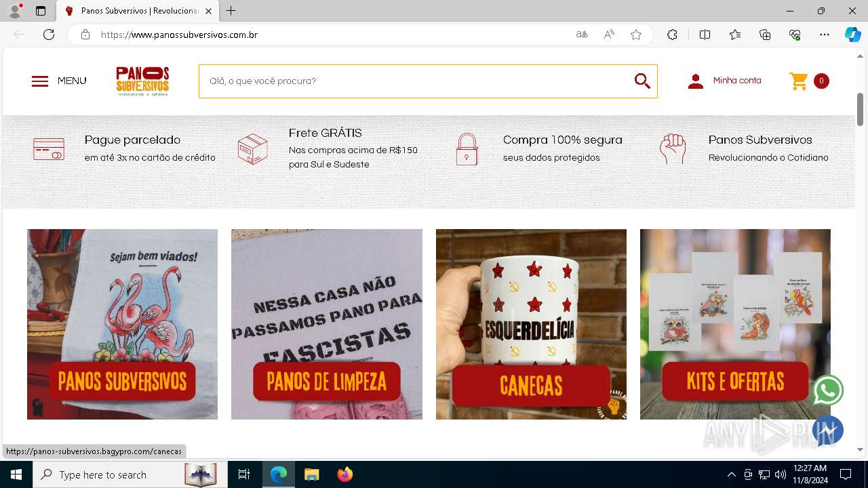Show hidden system tray icons

[x=731, y=474]
